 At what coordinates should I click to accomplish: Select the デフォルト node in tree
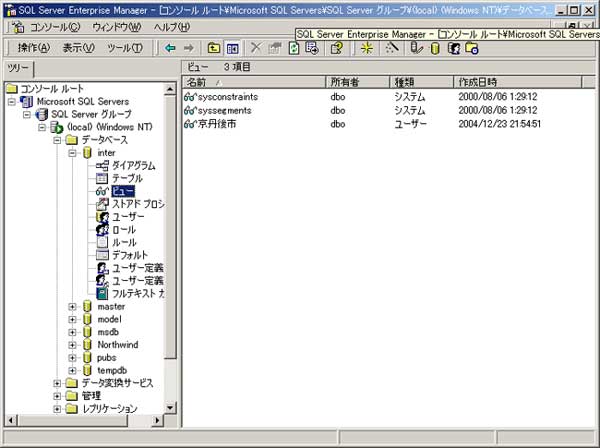click(x=129, y=255)
